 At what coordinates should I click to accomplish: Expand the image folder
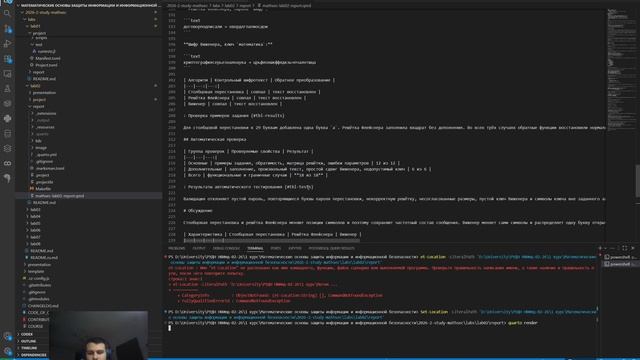coord(41,148)
